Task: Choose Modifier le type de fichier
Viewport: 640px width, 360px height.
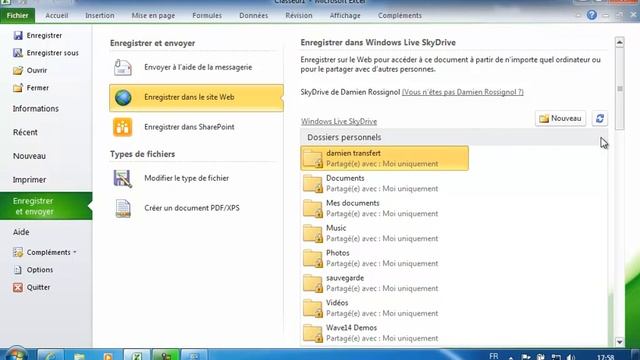Action: pos(196,178)
